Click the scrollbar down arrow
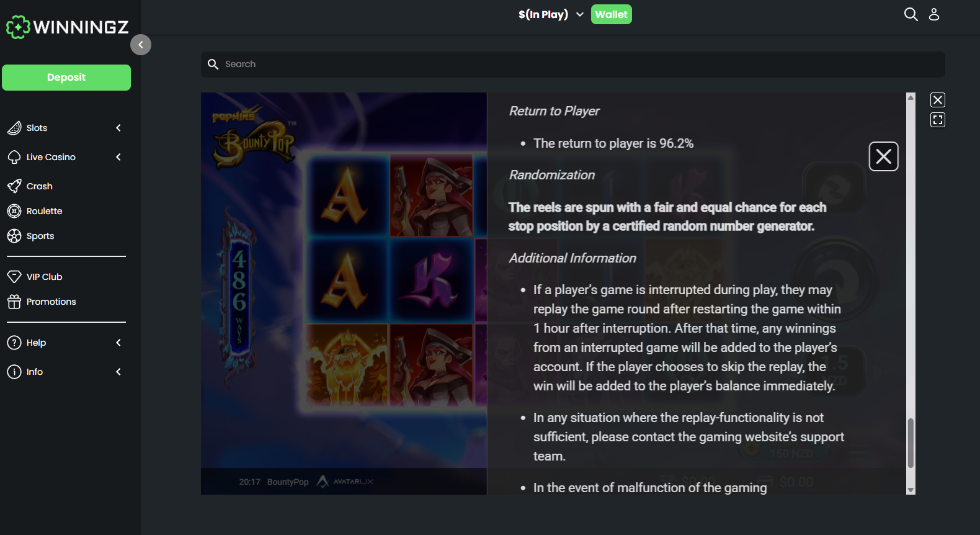Viewport: 980px width, 535px height. click(x=911, y=490)
